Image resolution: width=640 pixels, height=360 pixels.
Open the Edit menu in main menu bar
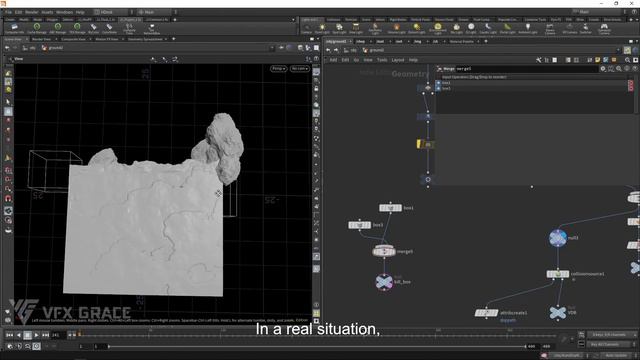coord(18,12)
